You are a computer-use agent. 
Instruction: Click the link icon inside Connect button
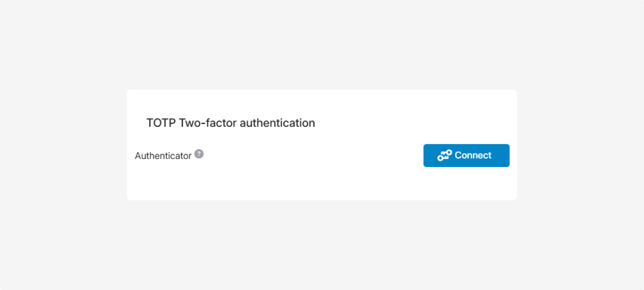(444, 156)
